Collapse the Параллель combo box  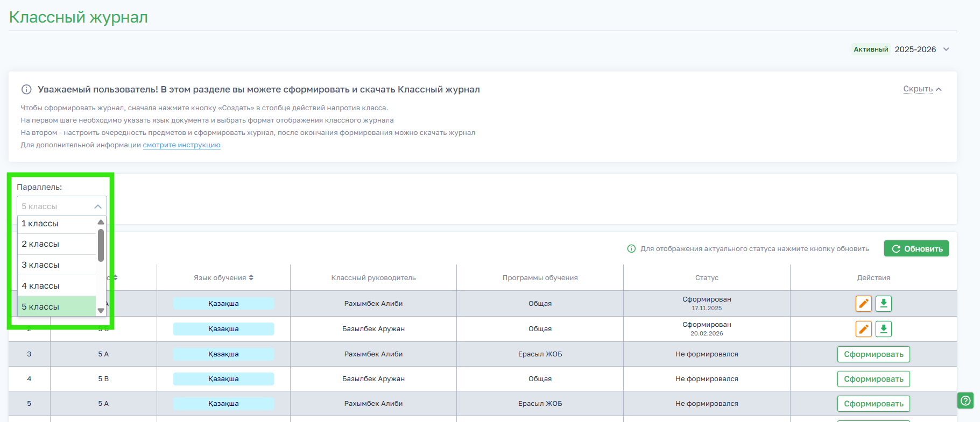pos(62,206)
